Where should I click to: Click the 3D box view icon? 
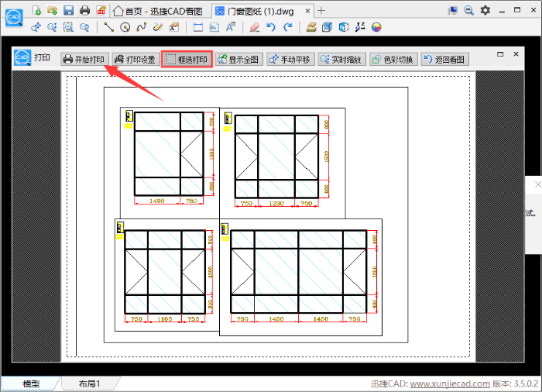coord(327,27)
